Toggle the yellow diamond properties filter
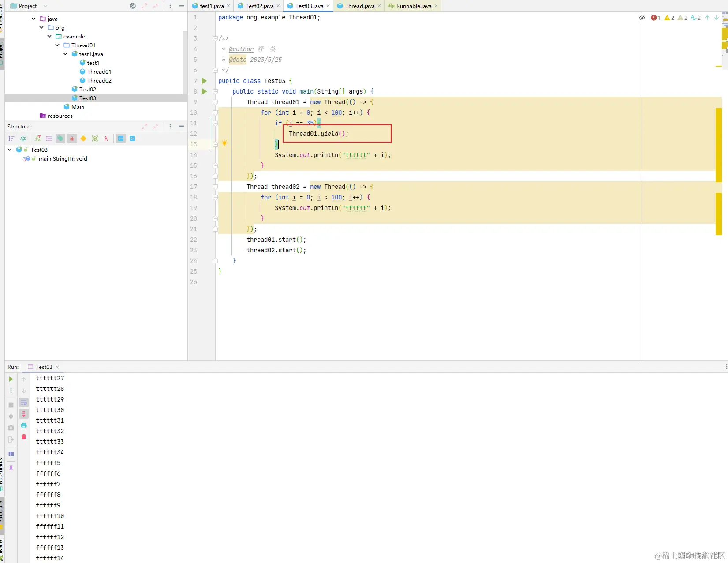 83,139
